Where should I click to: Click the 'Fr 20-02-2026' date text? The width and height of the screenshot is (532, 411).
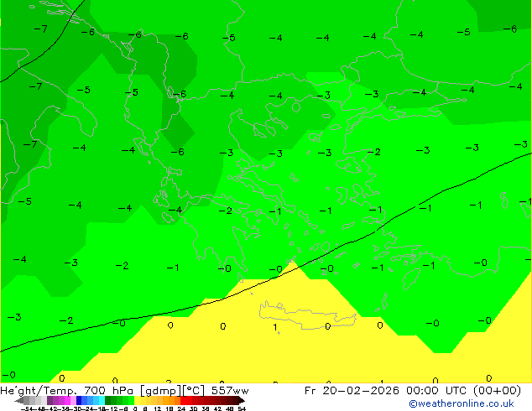(x=352, y=391)
